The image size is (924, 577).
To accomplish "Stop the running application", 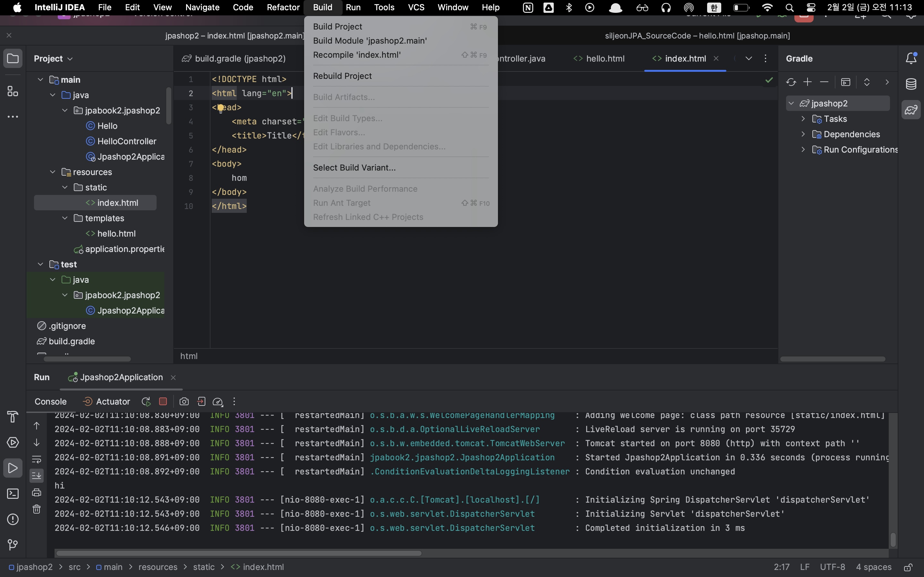I will click(163, 401).
